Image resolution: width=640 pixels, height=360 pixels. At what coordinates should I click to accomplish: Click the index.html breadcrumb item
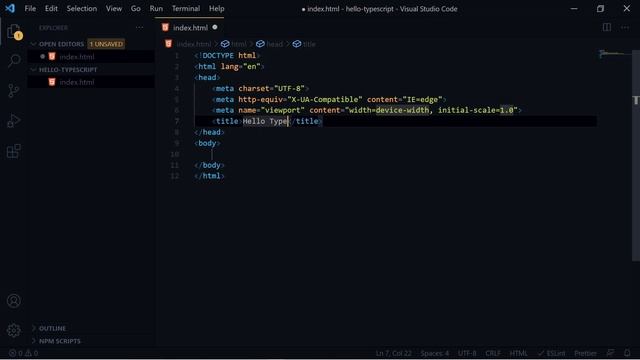pos(194,44)
